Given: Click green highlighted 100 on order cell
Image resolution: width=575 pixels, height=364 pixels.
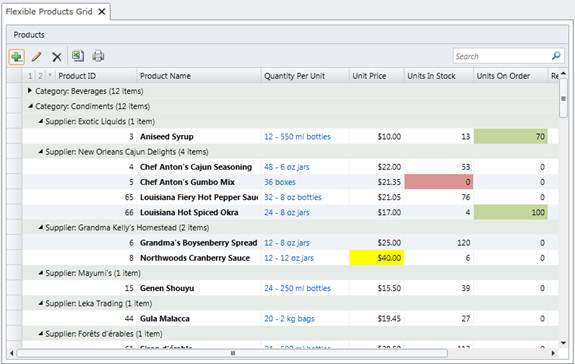Looking at the screenshot, I should point(511,212).
